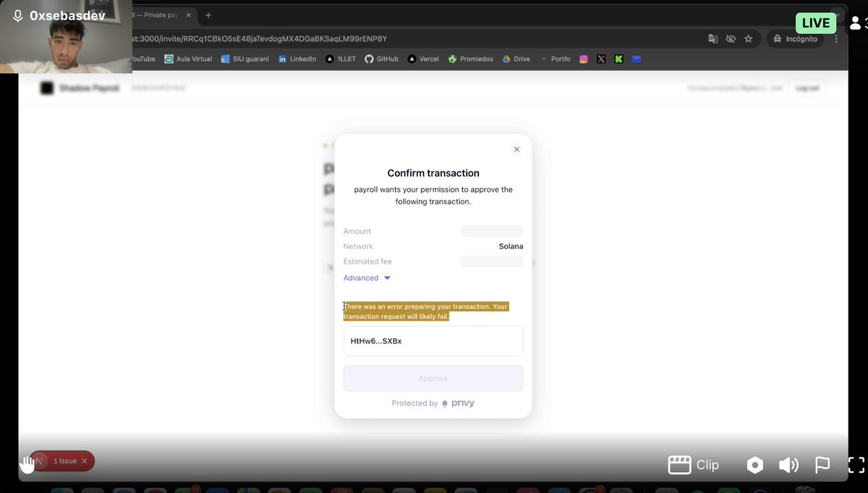Click the Solana network value

coord(511,246)
